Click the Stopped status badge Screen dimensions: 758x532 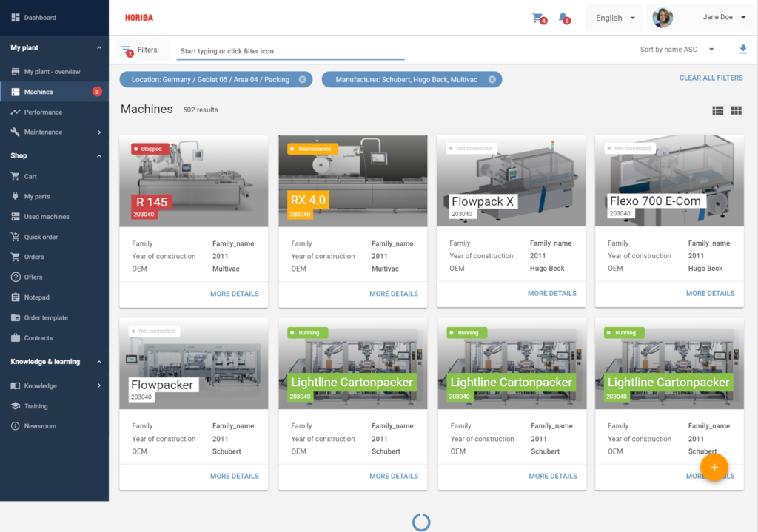(x=150, y=149)
